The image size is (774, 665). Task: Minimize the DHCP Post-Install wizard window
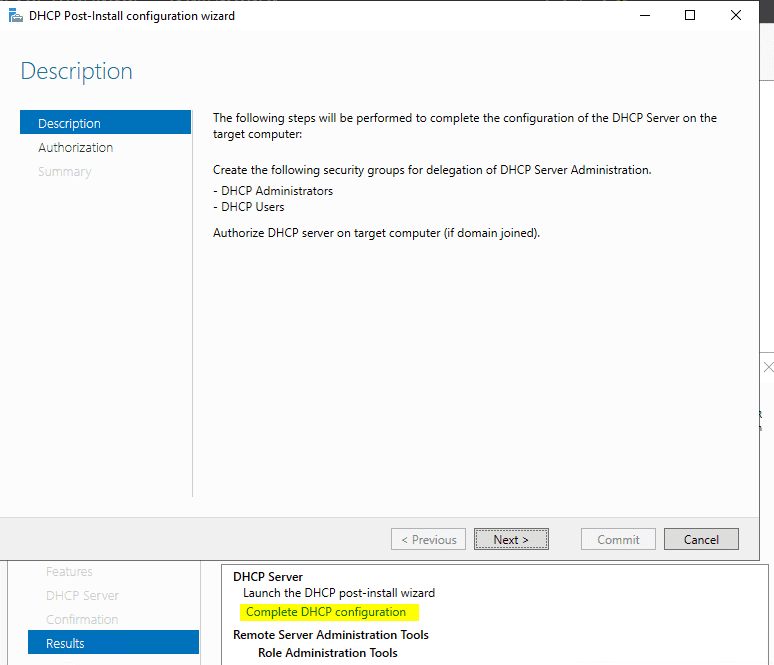[x=643, y=16]
